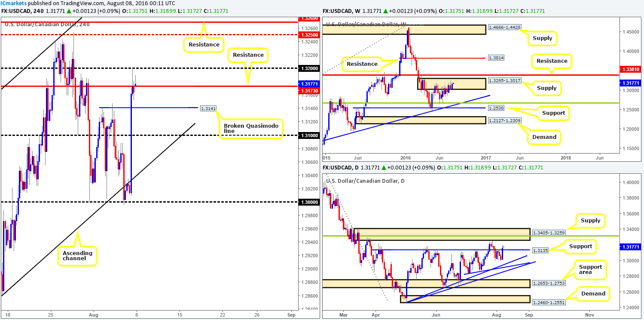
Task: Select Resistance callout pointing at 1.31730 line
Action: coord(248,55)
